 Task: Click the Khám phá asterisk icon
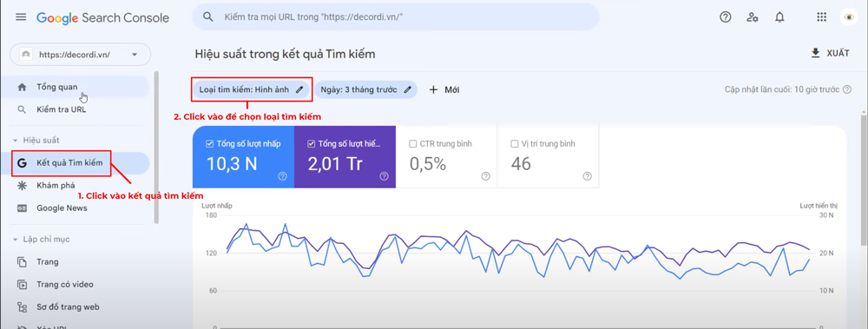tap(23, 186)
